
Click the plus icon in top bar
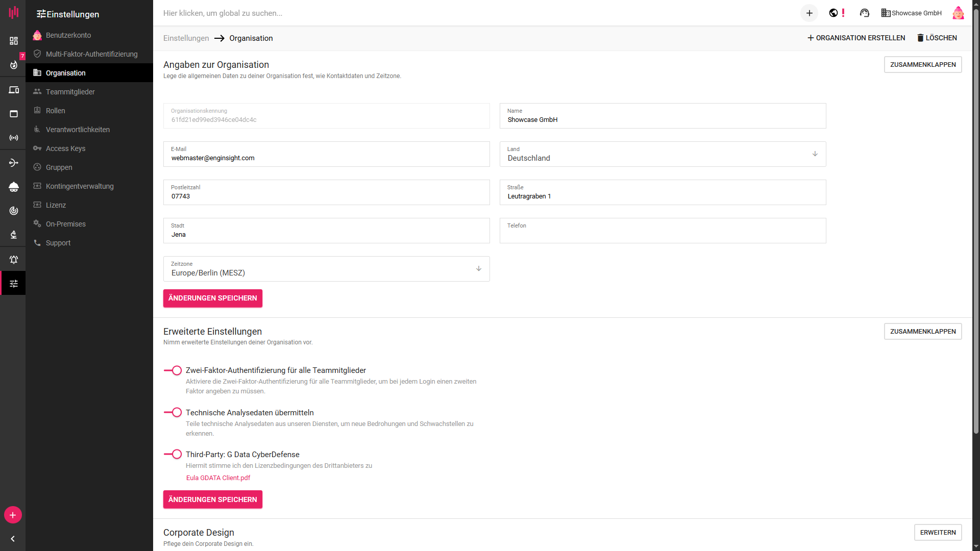pyautogui.click(x=809, y=13)
